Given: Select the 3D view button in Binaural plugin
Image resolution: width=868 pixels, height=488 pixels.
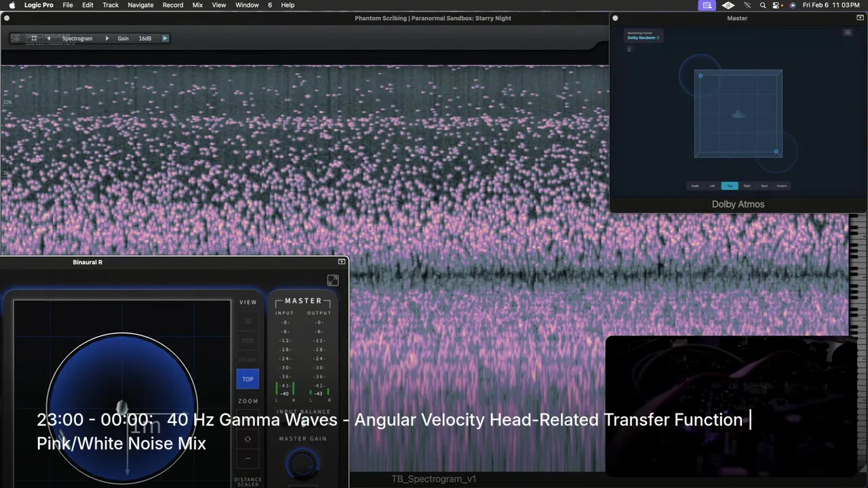Looking at the screenshot, I should click(x=248, y=321).
